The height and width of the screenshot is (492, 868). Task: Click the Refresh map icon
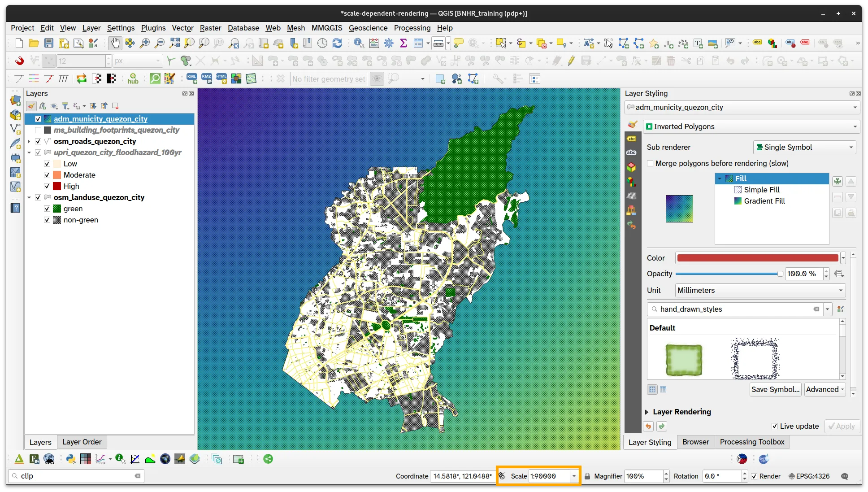[x=337, y=43]
